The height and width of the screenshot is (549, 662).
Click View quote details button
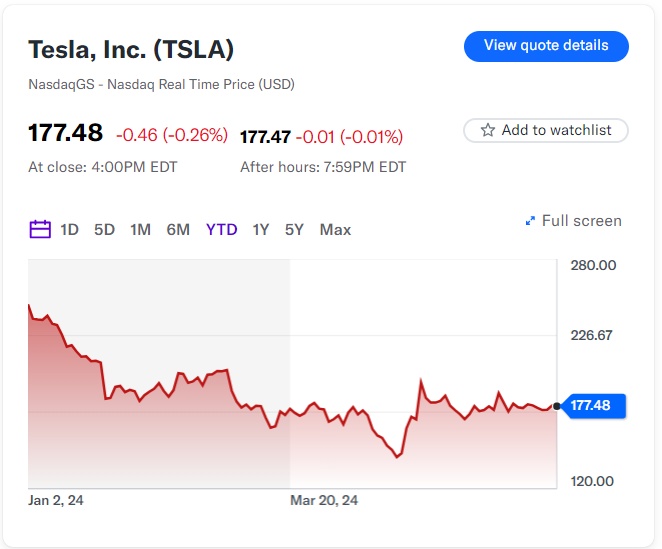coord(546,46)
